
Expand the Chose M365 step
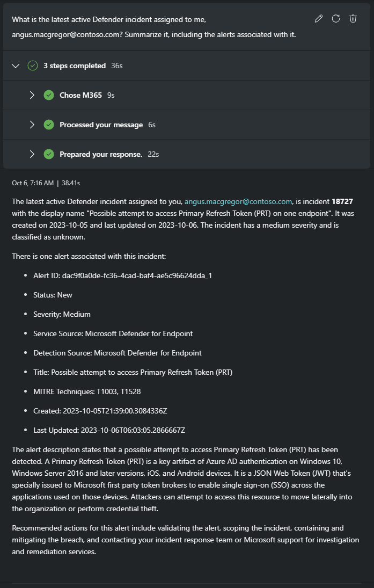[32, 95]
